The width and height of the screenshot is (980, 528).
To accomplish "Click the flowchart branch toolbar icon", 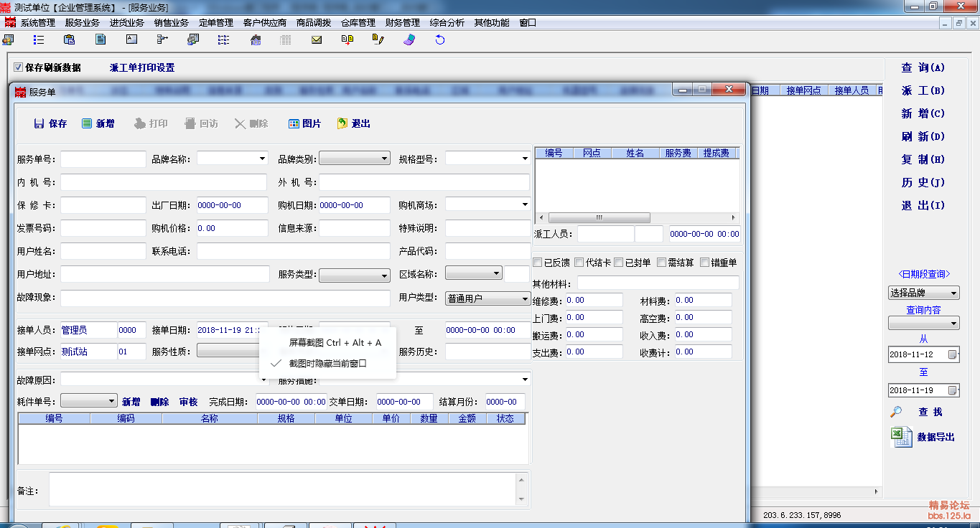I will (x=162, y=40).
